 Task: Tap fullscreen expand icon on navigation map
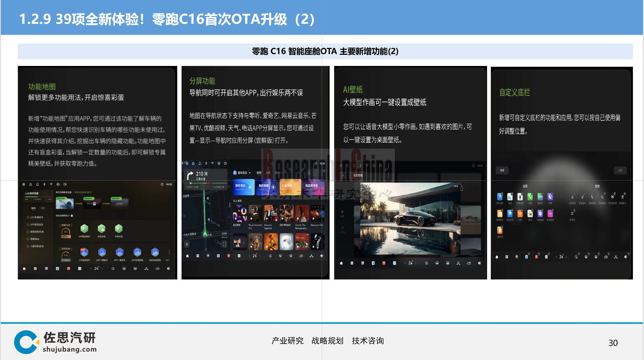[x=224, y=244]
